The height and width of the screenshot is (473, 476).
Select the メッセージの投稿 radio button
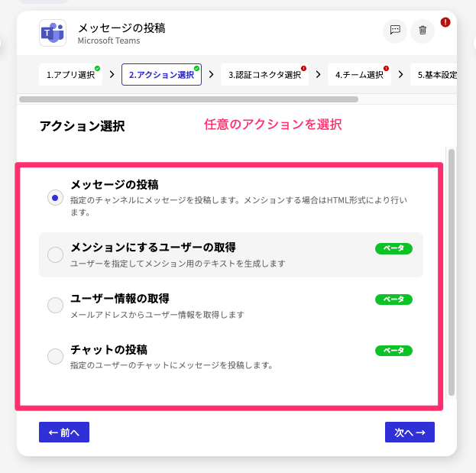pos(55,198)
